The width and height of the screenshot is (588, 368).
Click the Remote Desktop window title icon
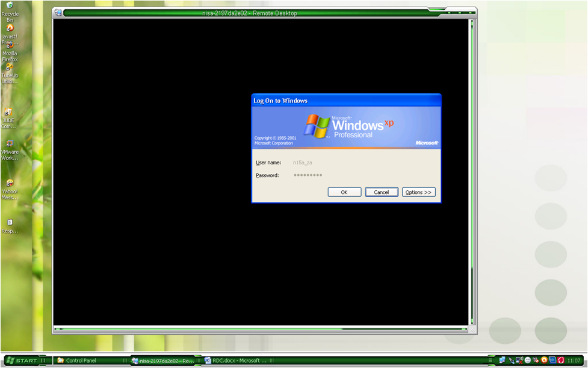(58, 13)
